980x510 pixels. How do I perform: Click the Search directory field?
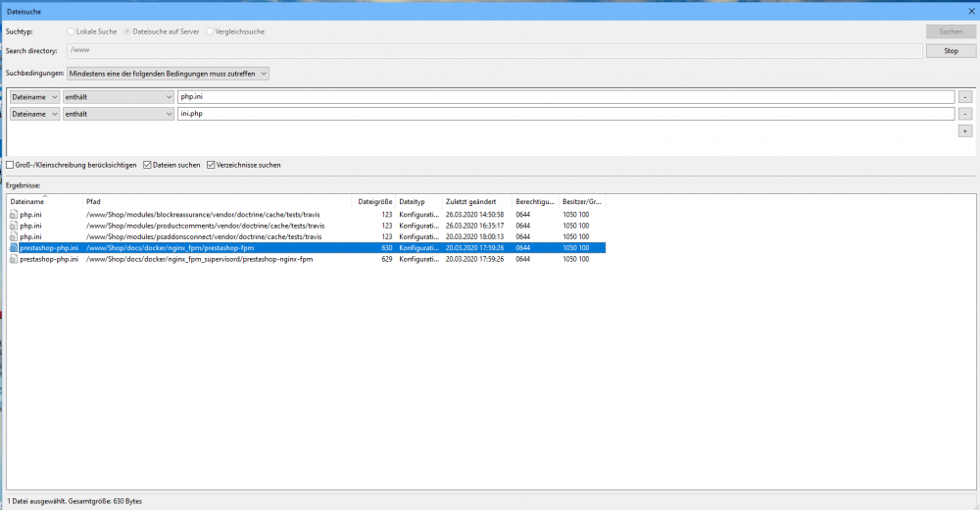point(494,51)
